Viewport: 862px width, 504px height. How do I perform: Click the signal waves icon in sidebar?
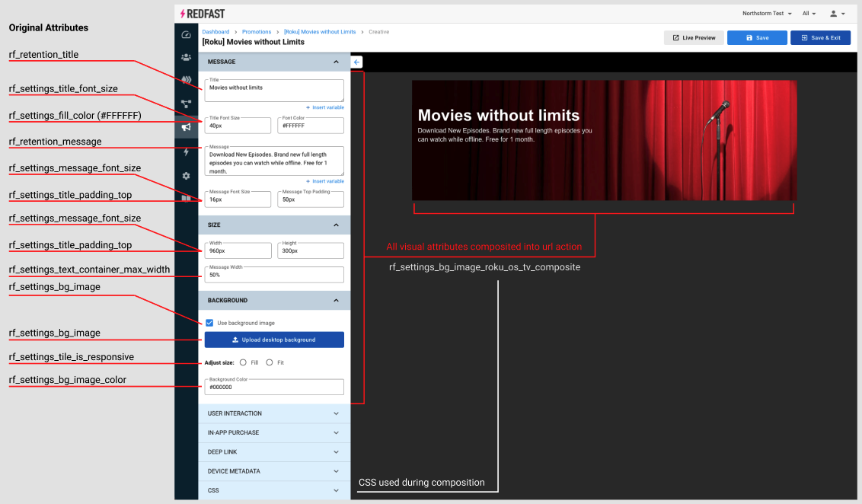pyautogui.click(x=187, y=80)
